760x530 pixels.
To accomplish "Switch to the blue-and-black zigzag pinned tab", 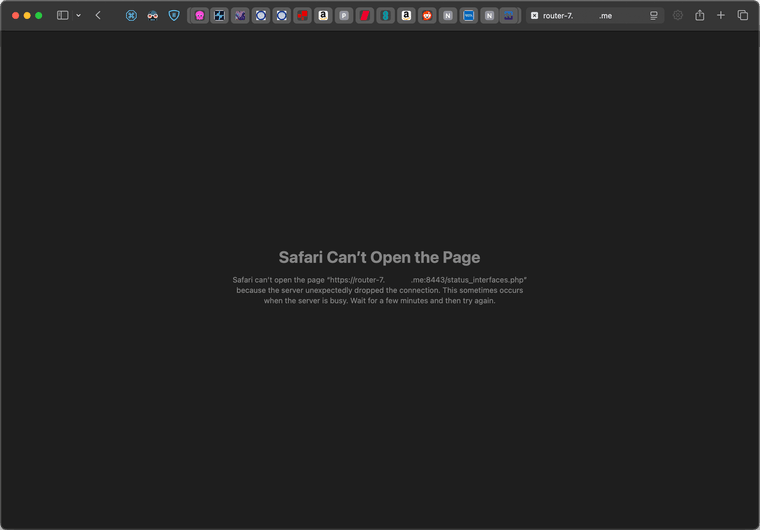I will [x=220, y=16].
